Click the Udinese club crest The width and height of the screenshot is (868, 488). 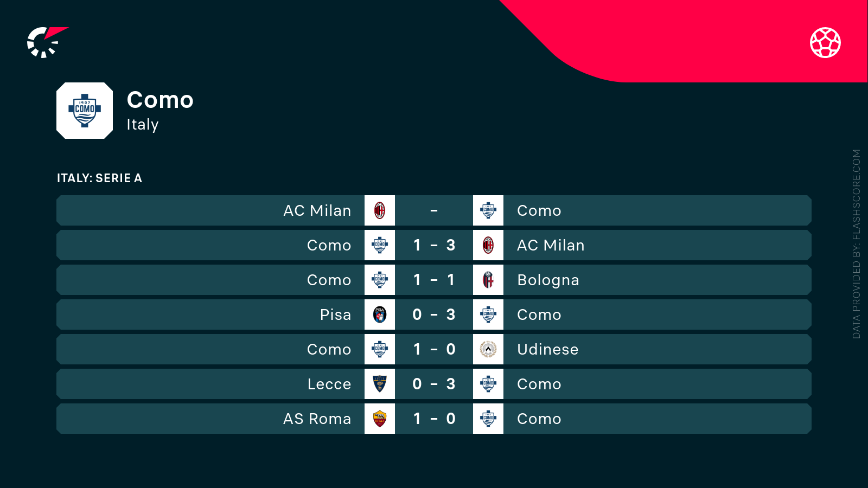coord(488,349)
